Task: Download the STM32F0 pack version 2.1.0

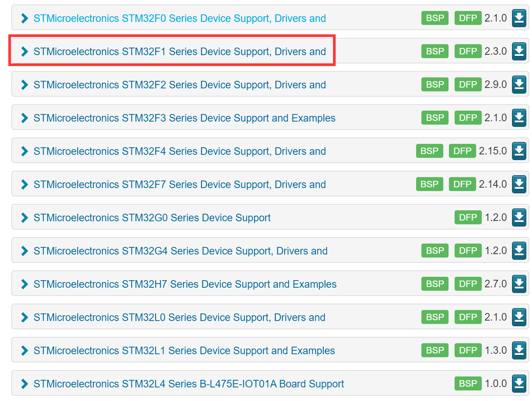Action: [x=519, y=18]
